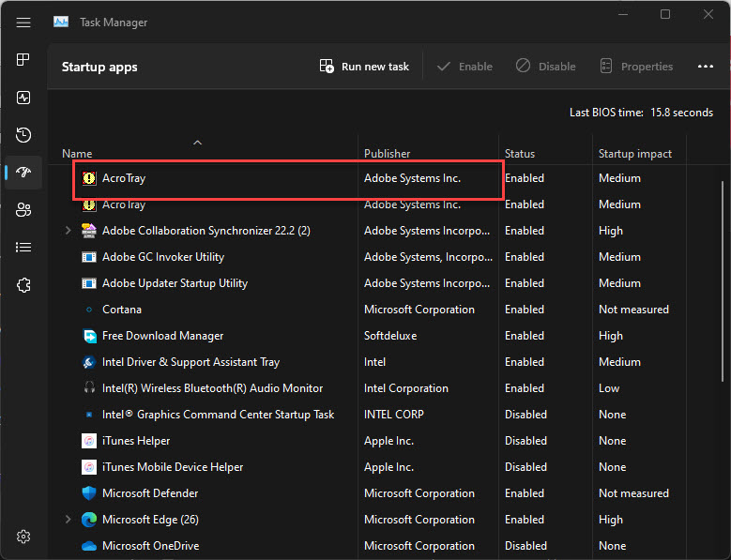Open the Processes page icon in sidebar
731x560 pixels.
pos(23,60)
